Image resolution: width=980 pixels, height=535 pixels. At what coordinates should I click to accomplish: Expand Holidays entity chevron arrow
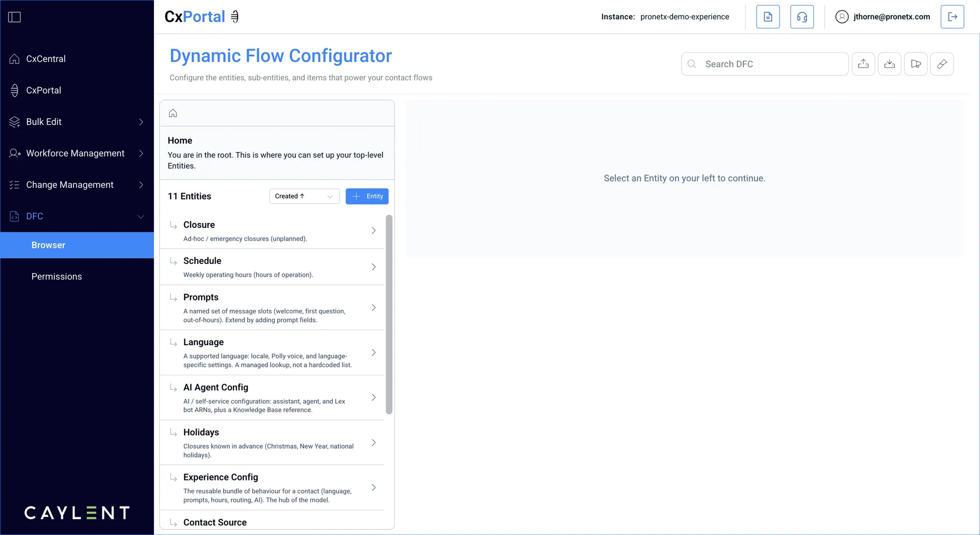pos(374,443)
